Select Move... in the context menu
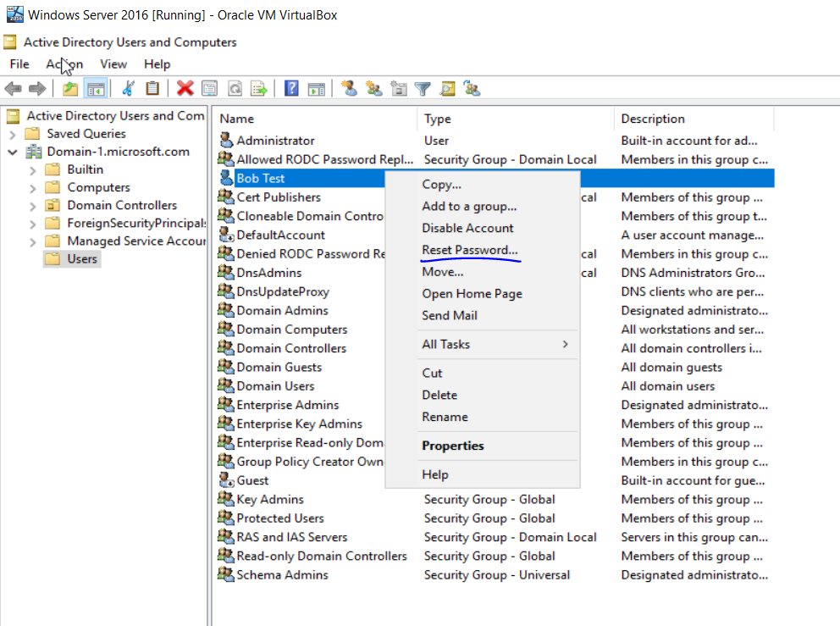This screenshot has height=626, width=840. [443, 272]
